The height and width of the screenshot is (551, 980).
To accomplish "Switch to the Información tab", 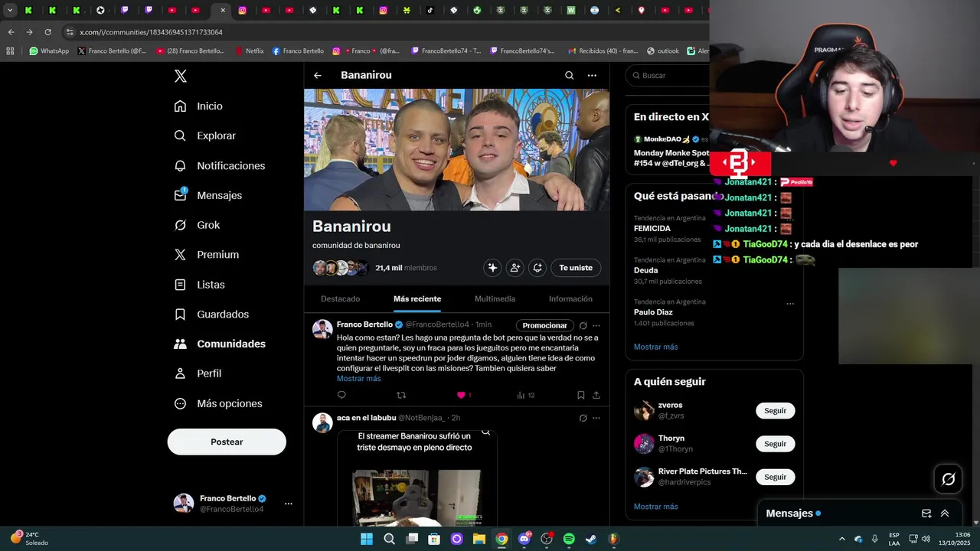I will pyautogui.click(x=570, y=298).
